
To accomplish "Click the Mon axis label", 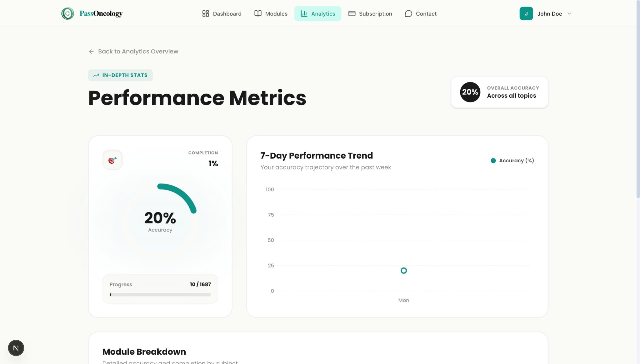I will (x=403, y=300).
